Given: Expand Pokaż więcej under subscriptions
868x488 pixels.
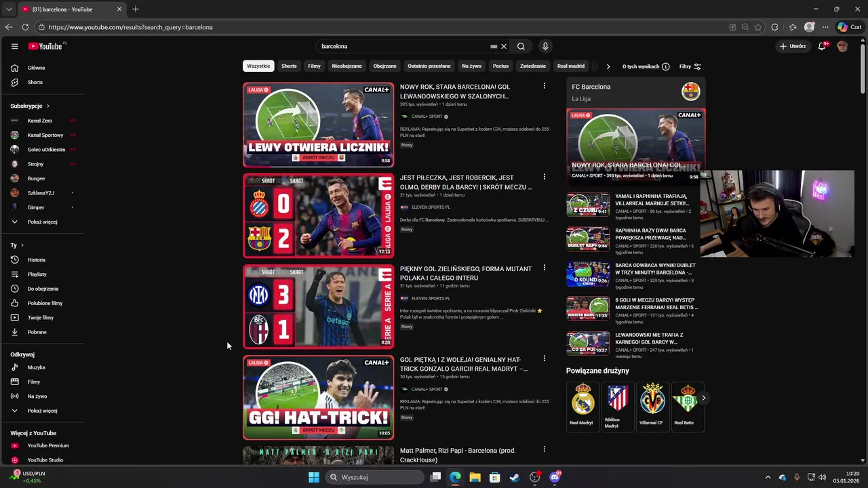Looking at the screenshot, I should (x=42, y=222).
